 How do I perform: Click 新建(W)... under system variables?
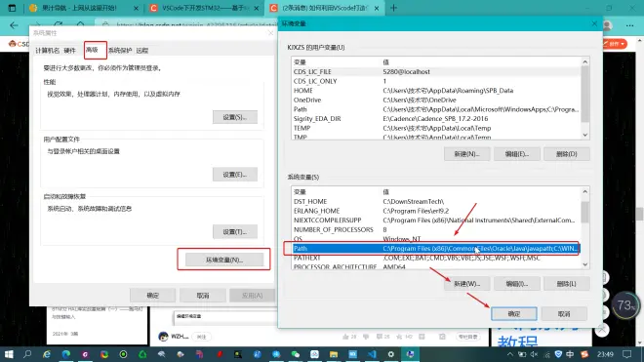click(466, 284)
